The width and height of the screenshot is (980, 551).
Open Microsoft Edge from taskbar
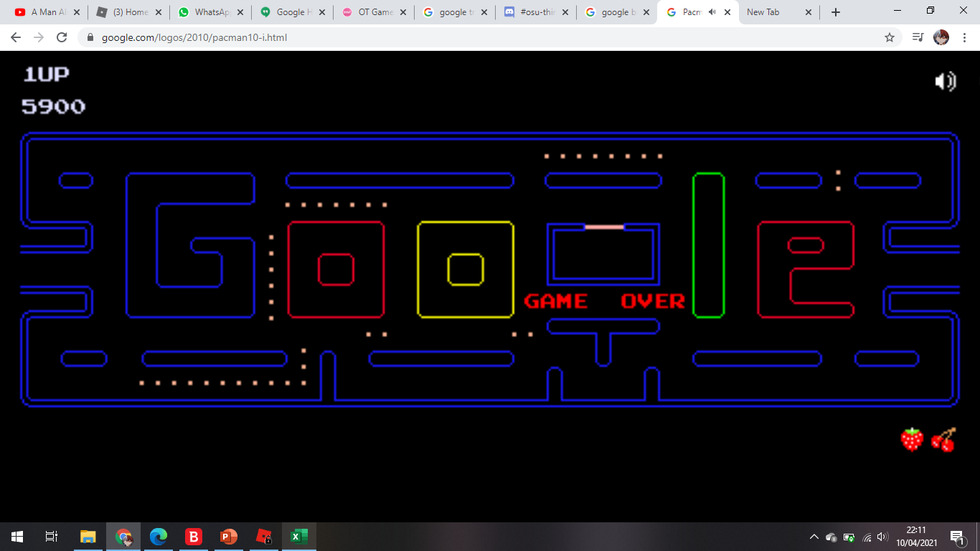tap(159, 537)
